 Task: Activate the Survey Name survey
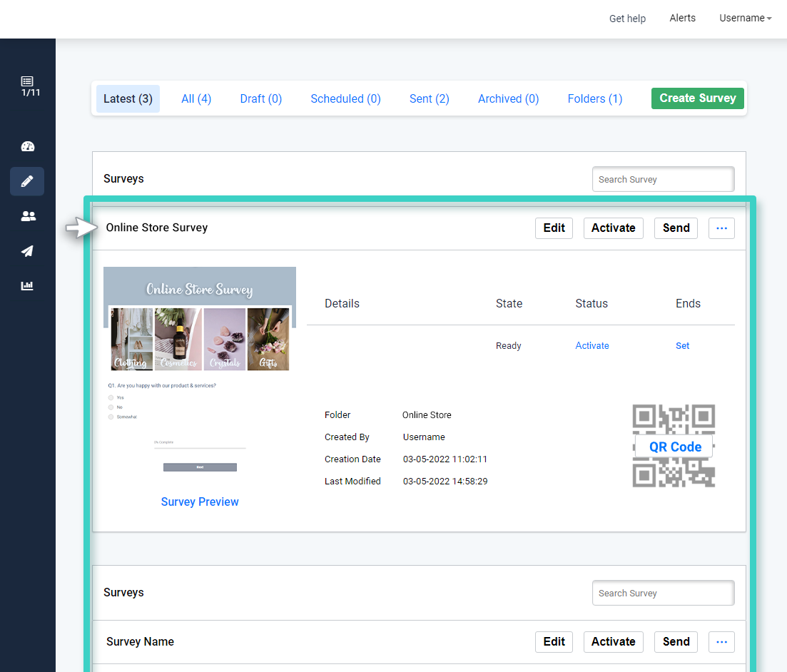pos(614,642)
